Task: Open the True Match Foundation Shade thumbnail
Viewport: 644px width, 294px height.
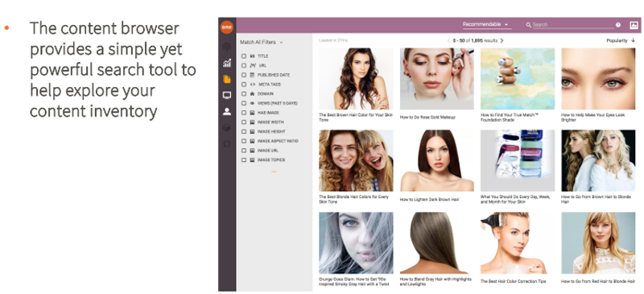Action: pos(518,79)
